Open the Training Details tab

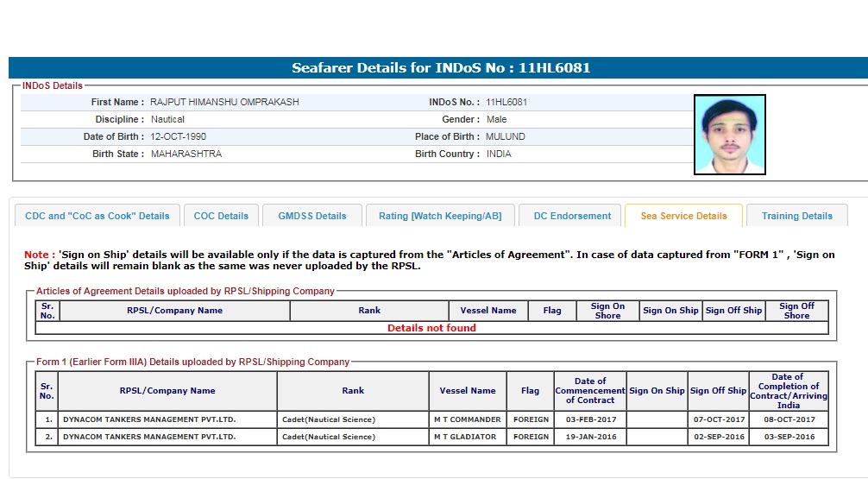click(796, 216)
